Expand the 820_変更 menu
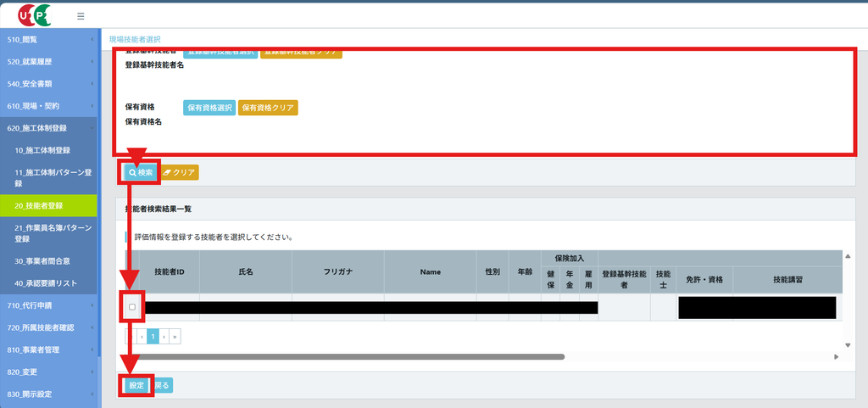The height and width of the screenshot is (408, 868). point(48,372)
